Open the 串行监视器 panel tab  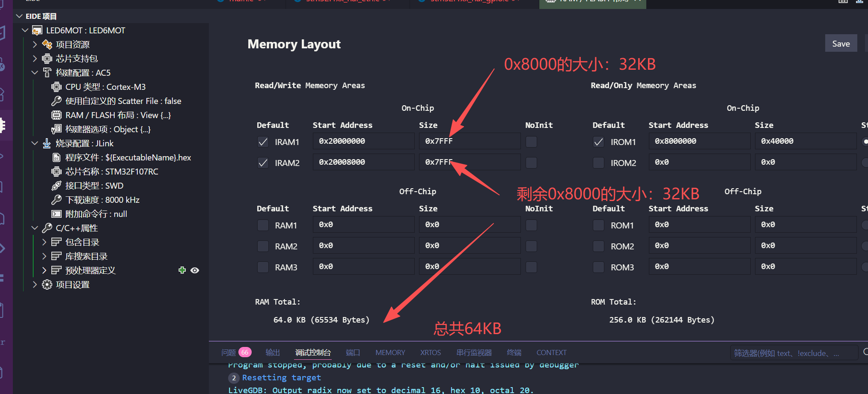click(474, 353)
